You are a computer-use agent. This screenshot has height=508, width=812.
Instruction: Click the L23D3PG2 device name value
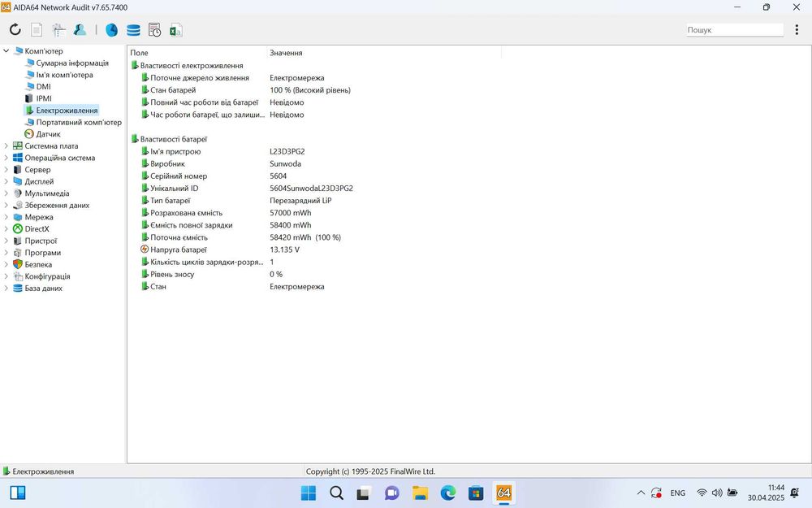pos(287,151)
